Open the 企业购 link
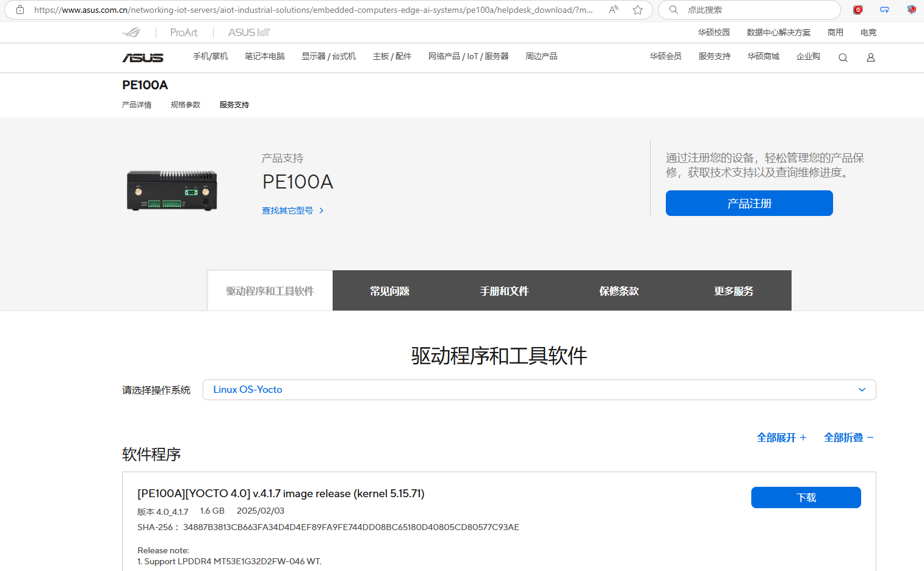 tap(808, 56)
